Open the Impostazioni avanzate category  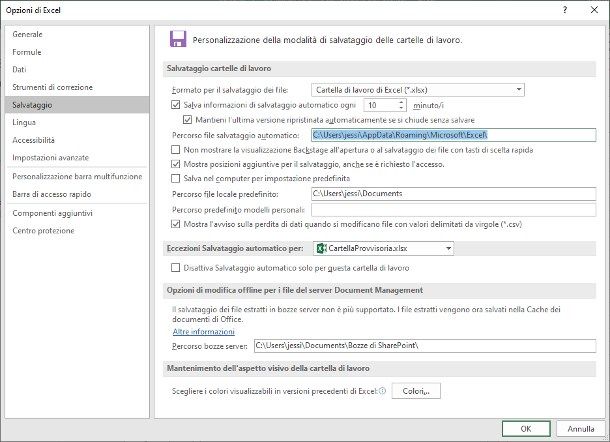(x=77, y=158)
